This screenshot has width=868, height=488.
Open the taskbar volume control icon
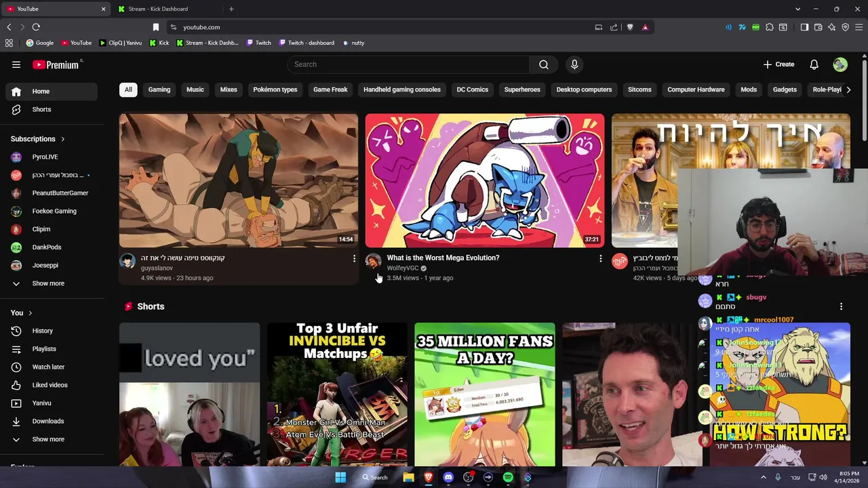coord(823,477)
